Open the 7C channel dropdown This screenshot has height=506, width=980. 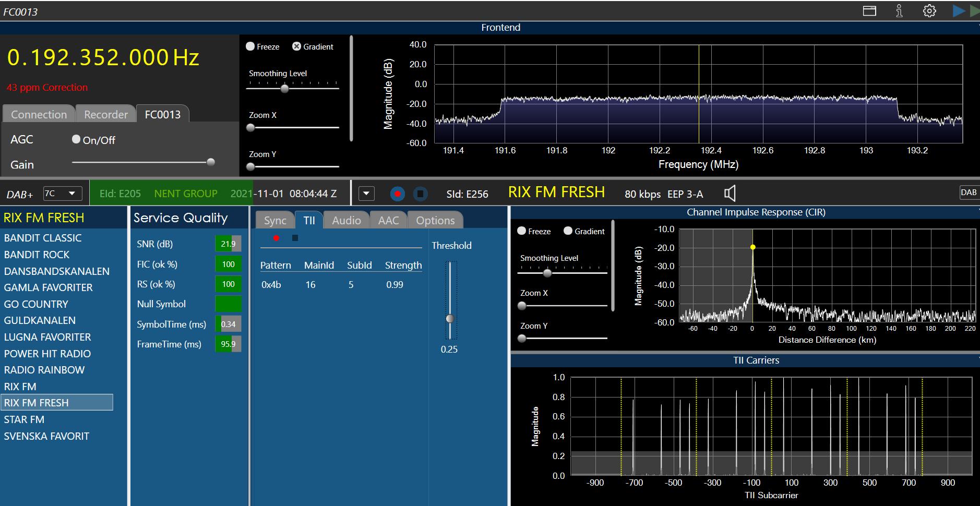[x=62, y=194]
